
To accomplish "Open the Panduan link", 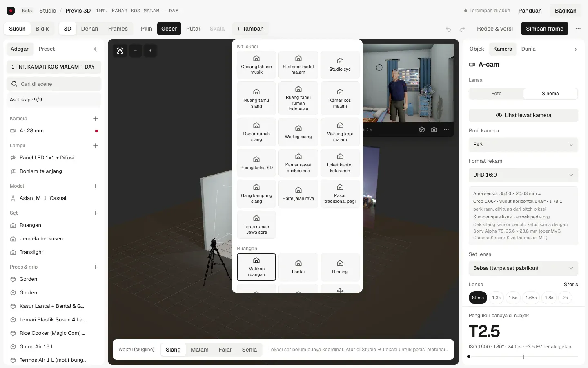I will [x=530, y=11].
